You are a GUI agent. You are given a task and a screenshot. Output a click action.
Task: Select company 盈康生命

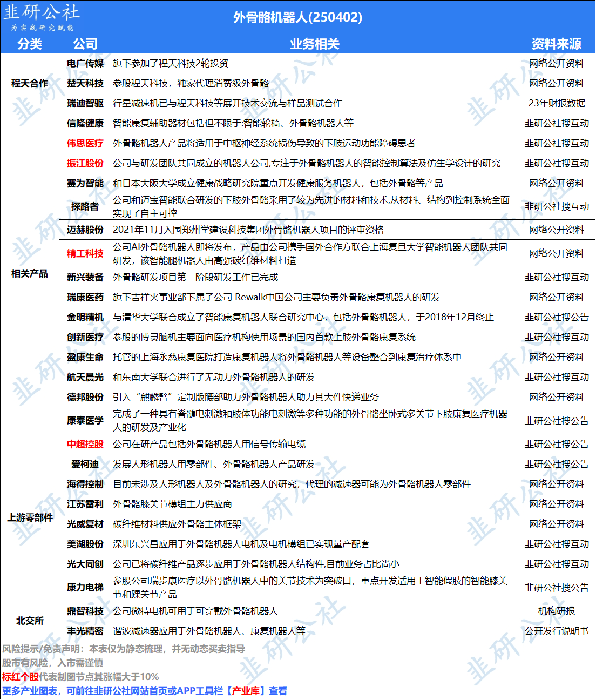(85, 357)
